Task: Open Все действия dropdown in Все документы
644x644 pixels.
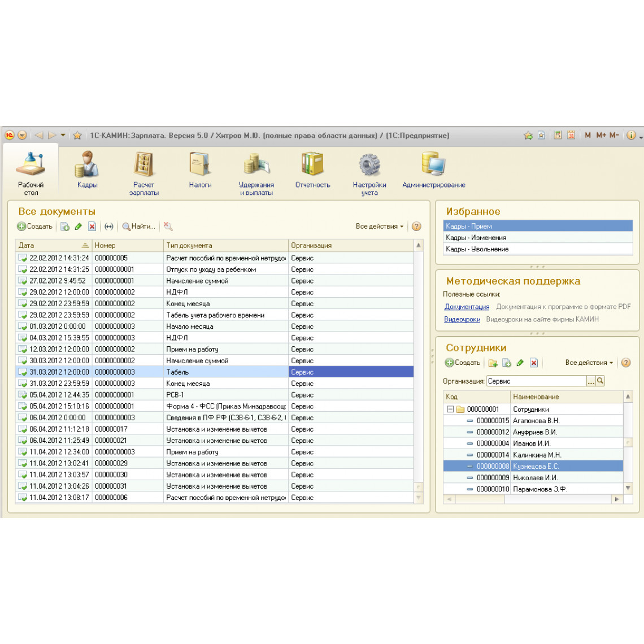Action: (x=380, y=227)
